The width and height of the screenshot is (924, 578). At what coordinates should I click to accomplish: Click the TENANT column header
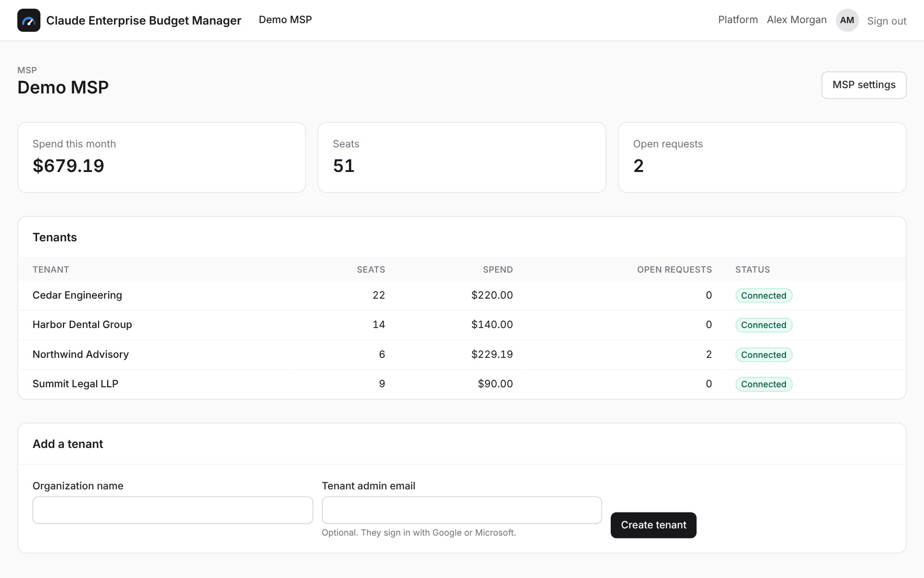(51, 270)
